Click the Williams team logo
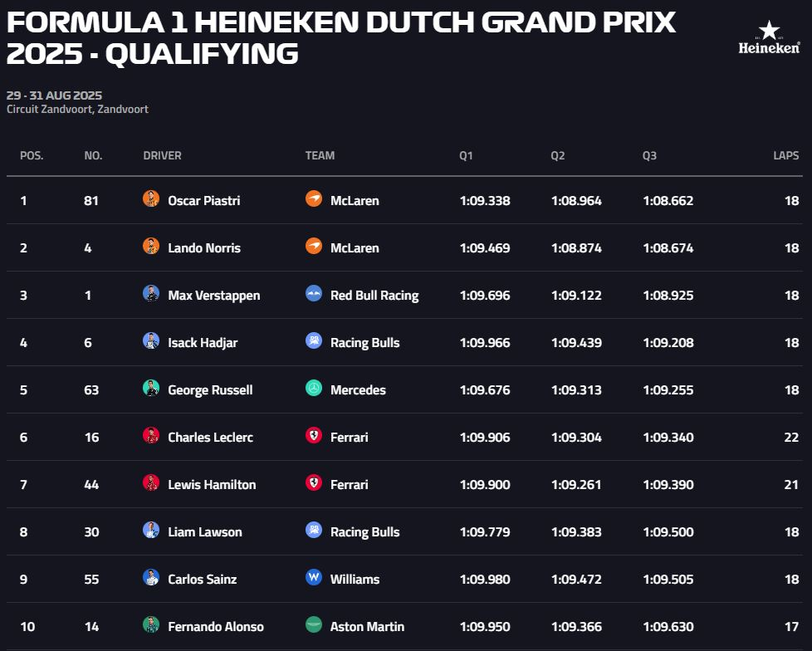Viewport: 812px width, 651px height. click(314, 578)
